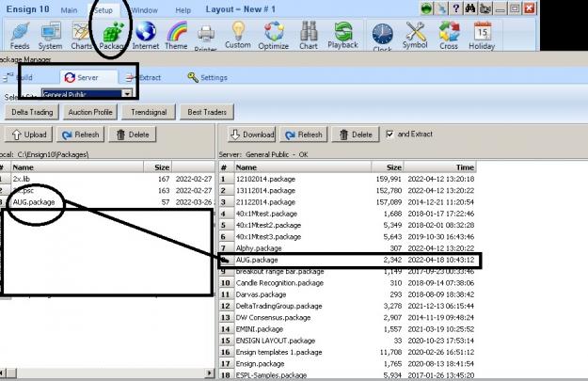
Task: Click the pointer arrow icon in title bar
Action: (441, 8)
